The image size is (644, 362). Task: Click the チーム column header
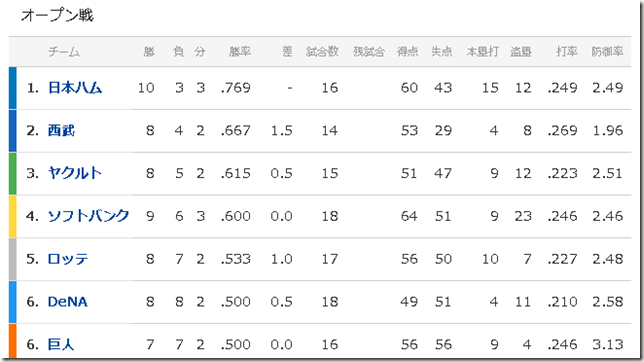64,51
